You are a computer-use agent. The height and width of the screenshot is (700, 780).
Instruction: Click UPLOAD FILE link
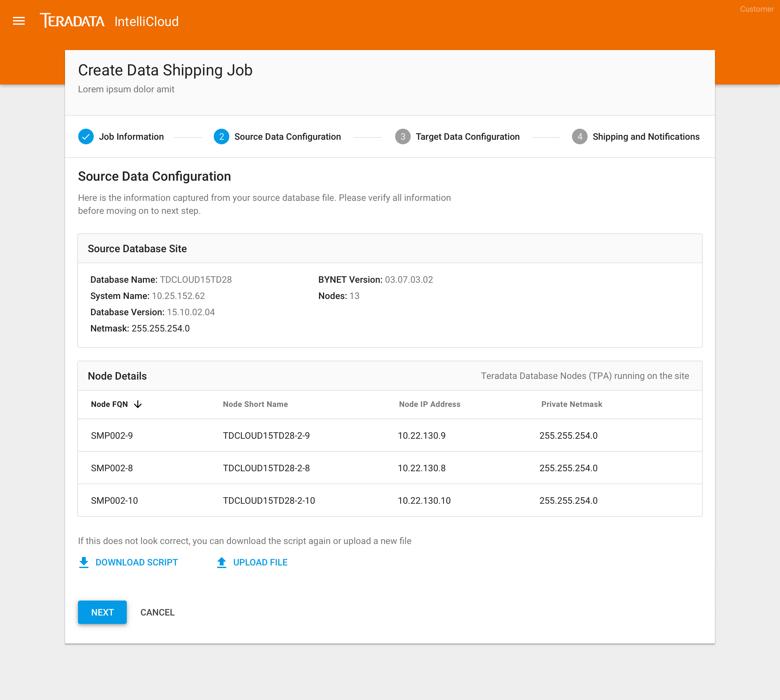260,562
